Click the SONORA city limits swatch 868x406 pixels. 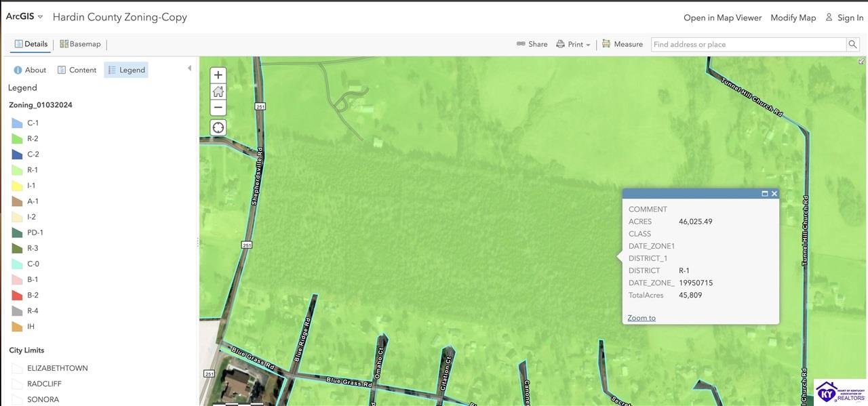(18, 400)
